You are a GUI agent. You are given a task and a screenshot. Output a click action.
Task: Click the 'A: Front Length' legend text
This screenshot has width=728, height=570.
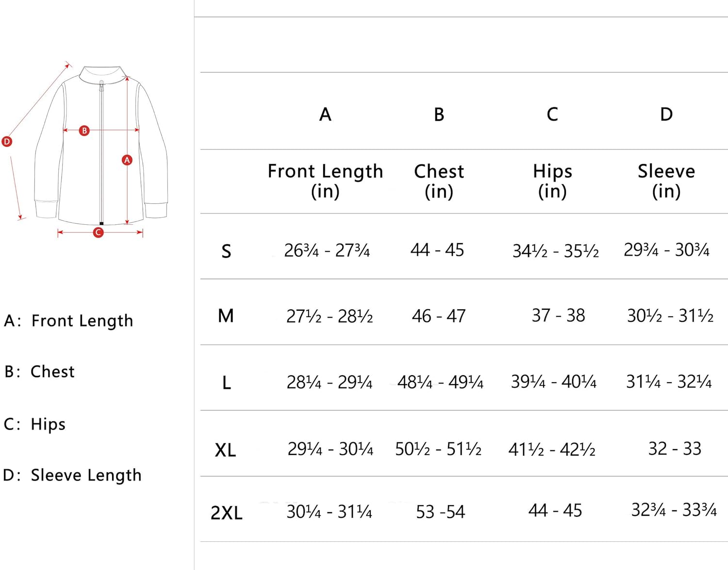pyautogui.click(x=68, y=321)
